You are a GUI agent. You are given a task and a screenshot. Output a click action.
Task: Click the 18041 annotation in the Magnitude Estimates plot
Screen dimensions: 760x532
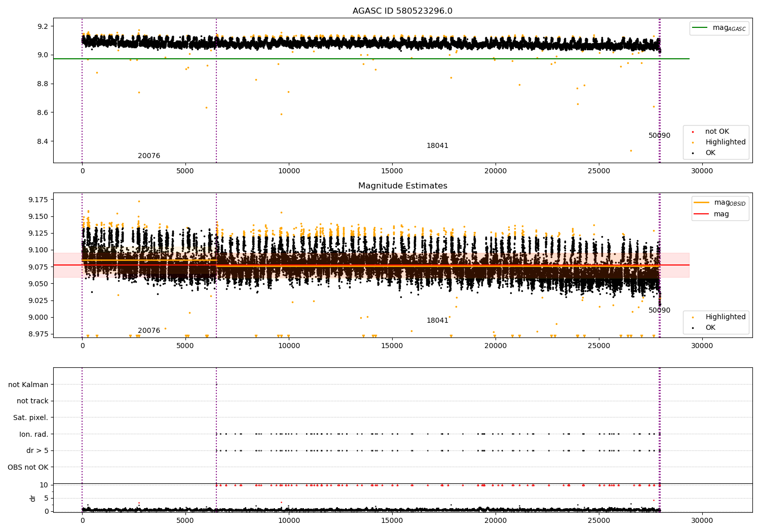[x=437, y=321]
